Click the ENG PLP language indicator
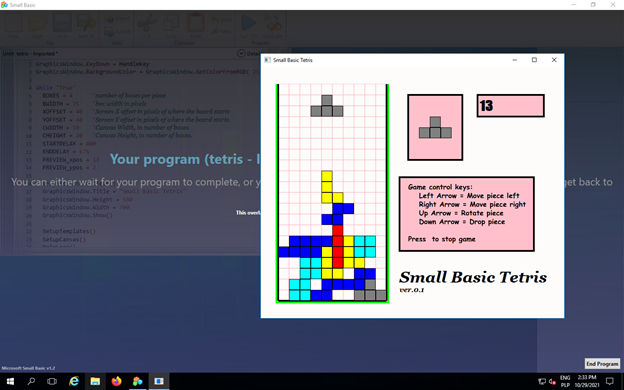 click(565, 381)
